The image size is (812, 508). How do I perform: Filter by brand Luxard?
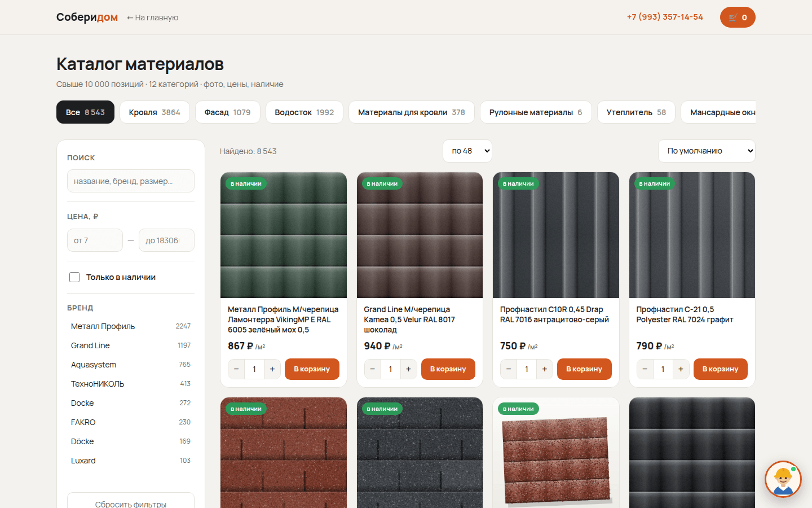tap(131, 461)
